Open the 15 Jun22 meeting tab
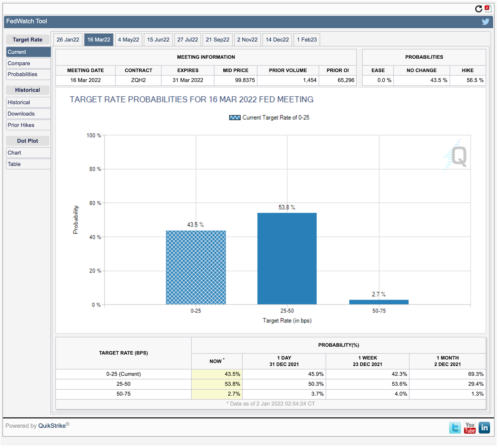This screenshot has width=499, height=448. point(158,40)
